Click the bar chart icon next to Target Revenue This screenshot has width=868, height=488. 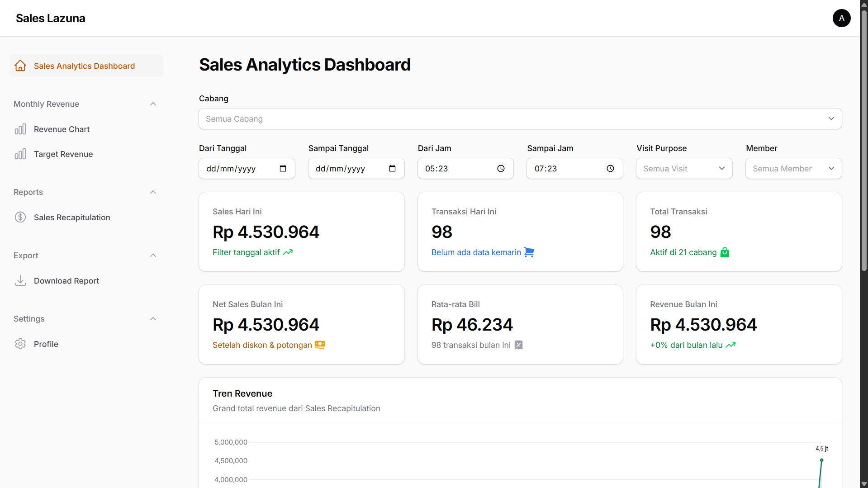point(20,154)
